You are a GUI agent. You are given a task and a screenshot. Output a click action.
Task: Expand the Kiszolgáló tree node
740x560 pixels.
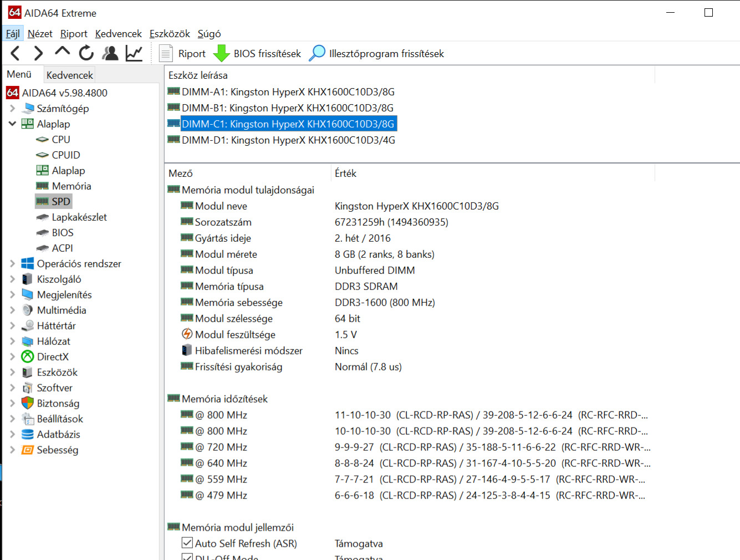point(12,279)
